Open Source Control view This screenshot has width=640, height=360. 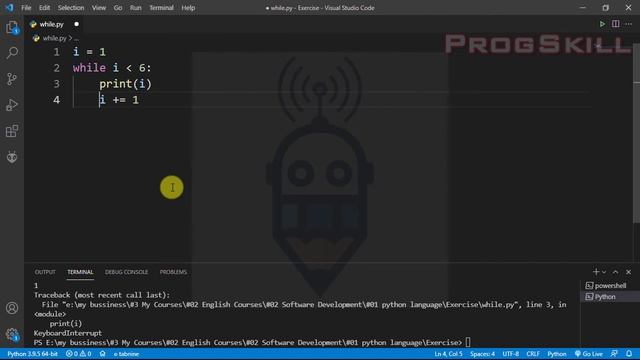[12, 79]
